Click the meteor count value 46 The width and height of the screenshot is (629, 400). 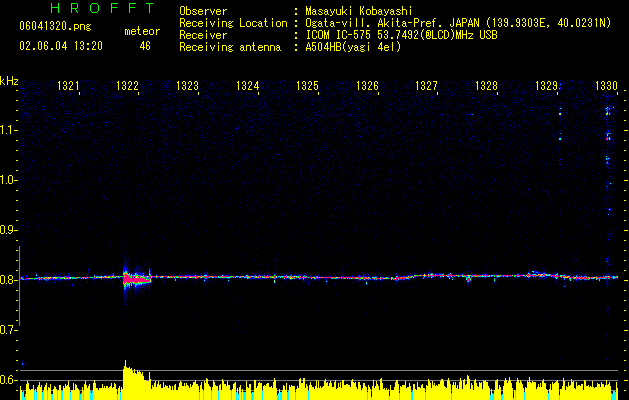pos(145,46)
